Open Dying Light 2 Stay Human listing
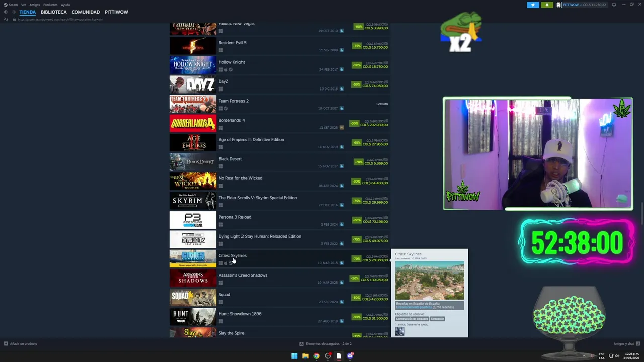 280,239
